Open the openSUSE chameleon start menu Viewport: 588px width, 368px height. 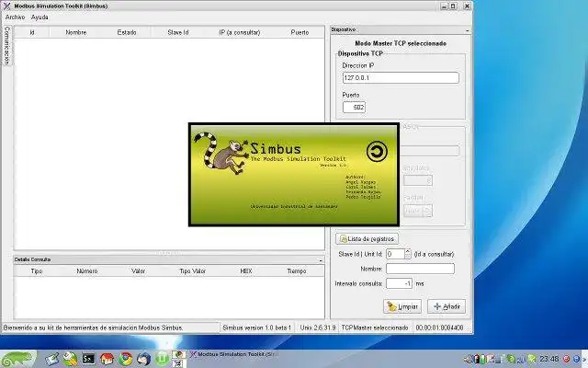click(x=17, y=359)
